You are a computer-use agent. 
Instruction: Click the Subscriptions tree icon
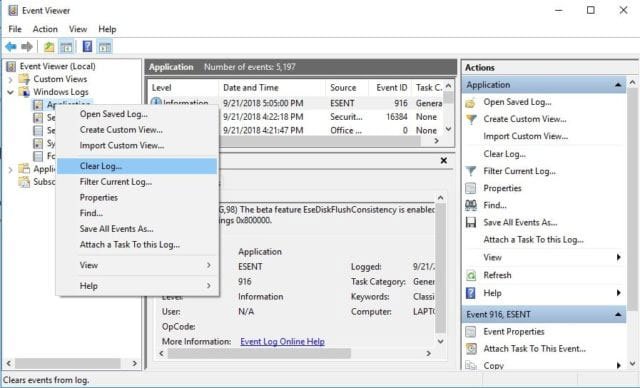click(x=24, y=182)
